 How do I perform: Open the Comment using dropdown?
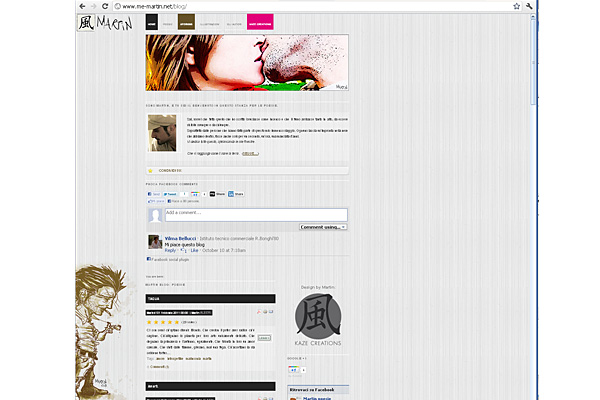pos(323,227)
